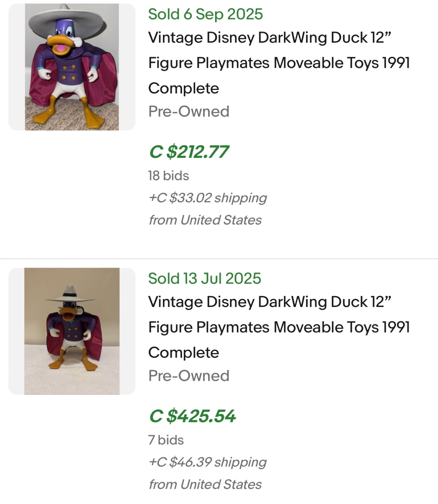Click 'Vintage Disney DarkWing Duck 12”' in 6 Sep listing

[x=269, y=37]
